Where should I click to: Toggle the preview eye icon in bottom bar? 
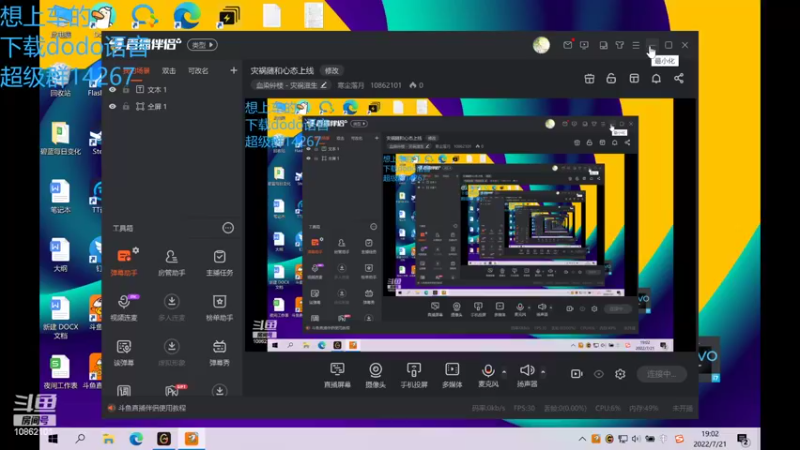[598, 374]
